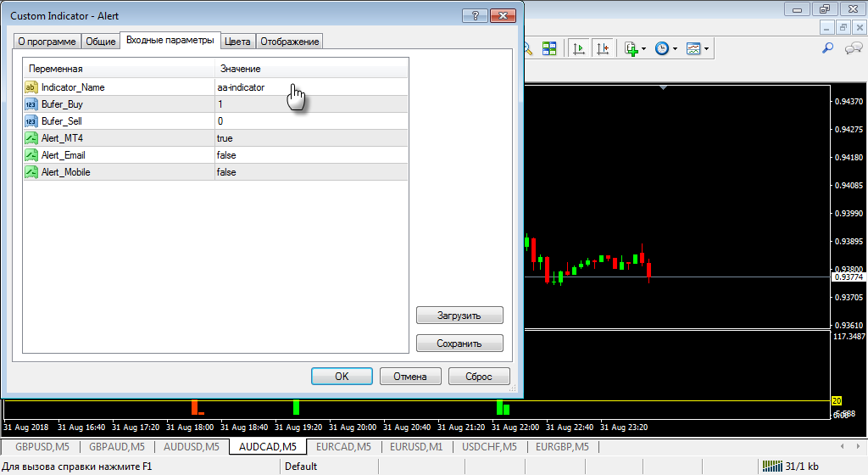The width and height of the screenshot is (868, 475).
Task: Switch to the Цвета tab
Action: tap(237, 42)
